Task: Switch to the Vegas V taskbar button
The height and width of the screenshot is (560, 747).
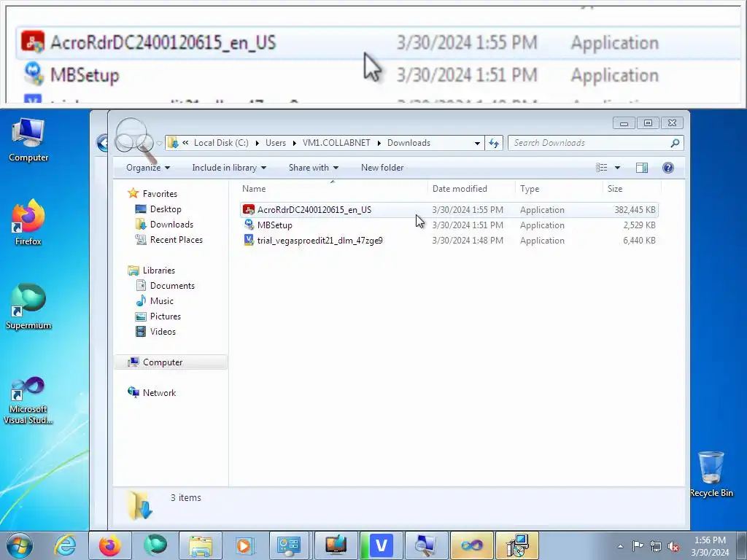Action: pos(381,545)
